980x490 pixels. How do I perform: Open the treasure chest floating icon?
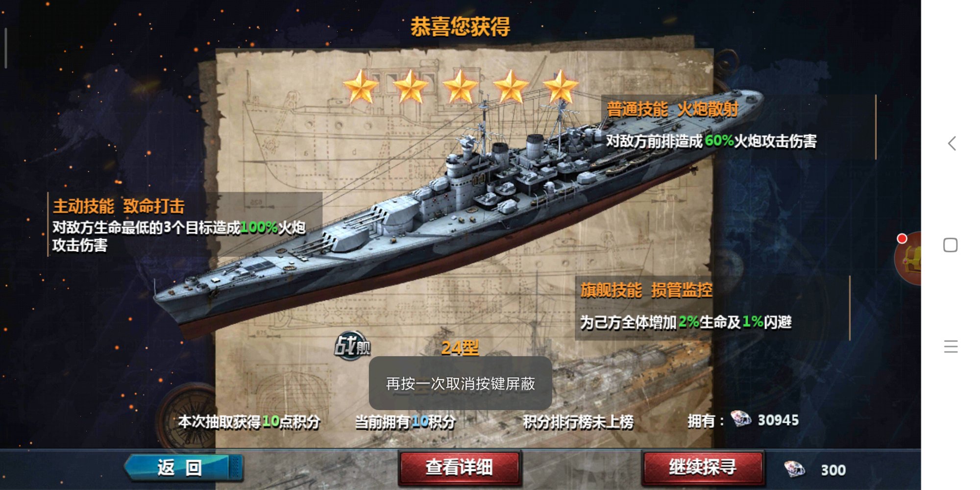[x=909, y=258]
